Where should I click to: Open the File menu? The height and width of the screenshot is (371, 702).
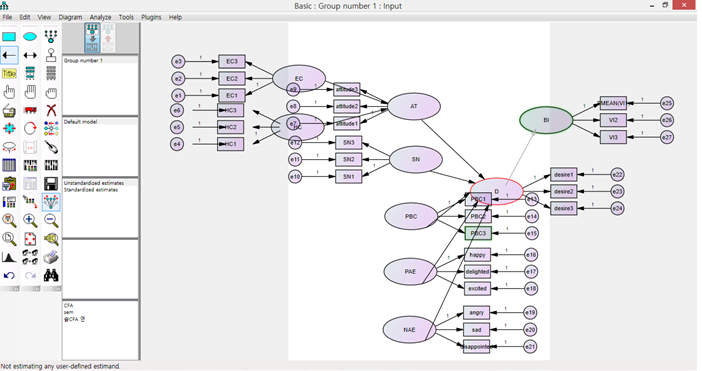click(8, 17)
